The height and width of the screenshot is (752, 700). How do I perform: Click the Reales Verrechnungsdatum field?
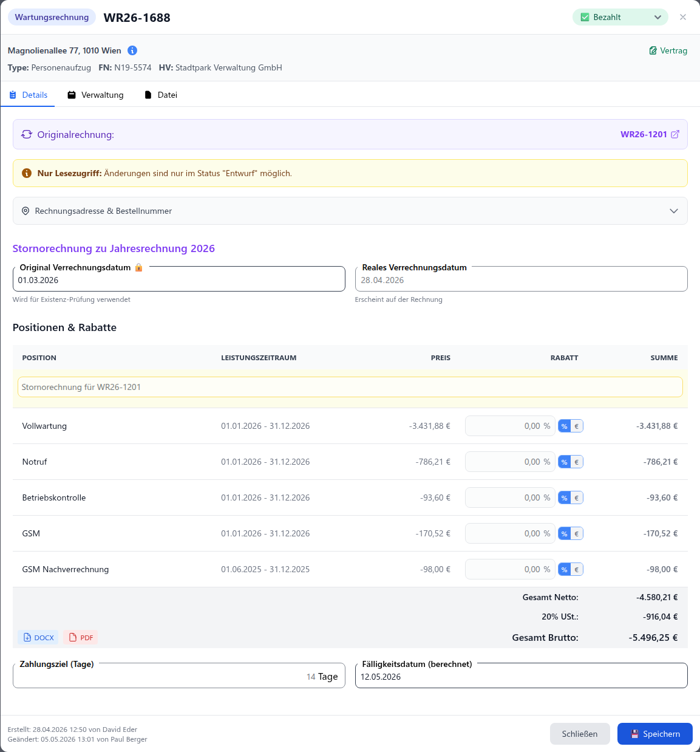(522, 279)
